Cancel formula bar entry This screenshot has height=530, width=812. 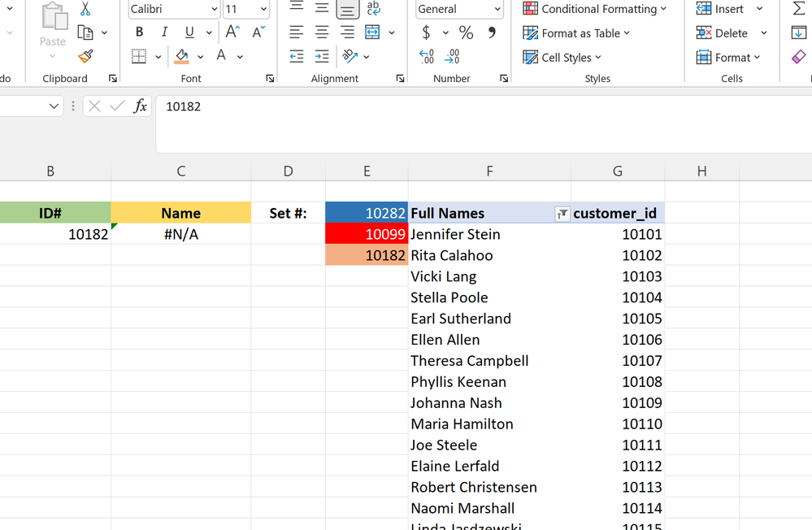pos(94,106)
